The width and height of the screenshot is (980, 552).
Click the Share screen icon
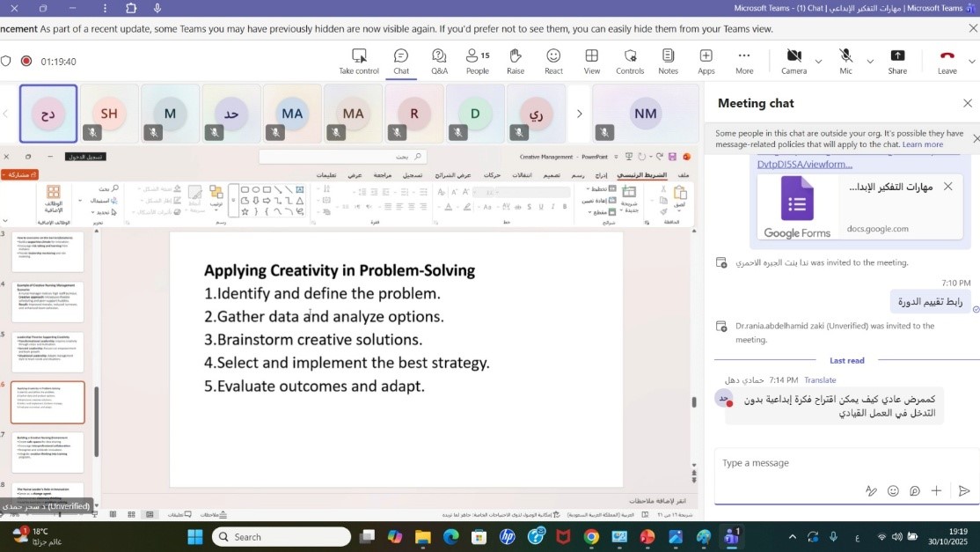897,61
